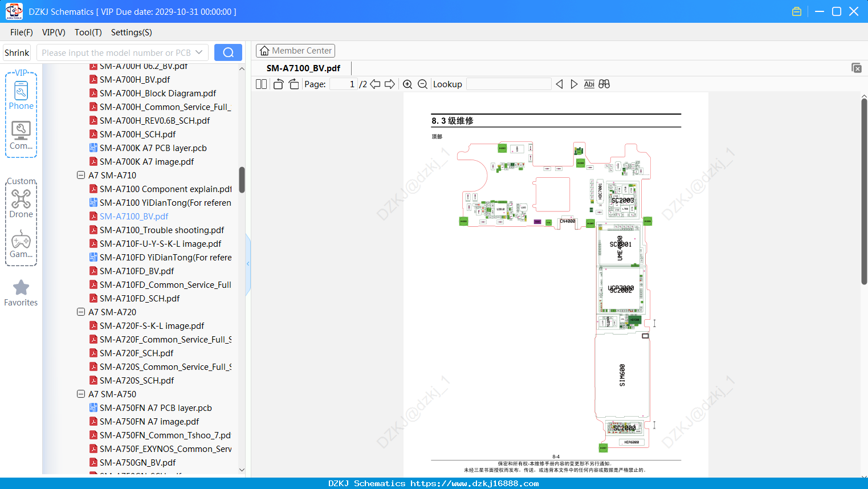Image resolution: width=868 pixels, height=489 pixels.
Task: Collapse the A7 SM-A720 tree group
Action: coord(81,312)
